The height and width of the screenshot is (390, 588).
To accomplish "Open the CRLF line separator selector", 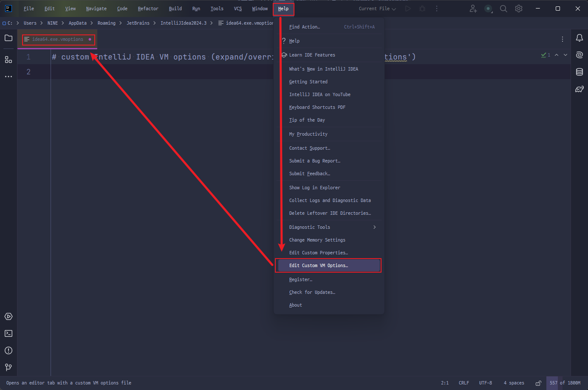I will 464,383.
